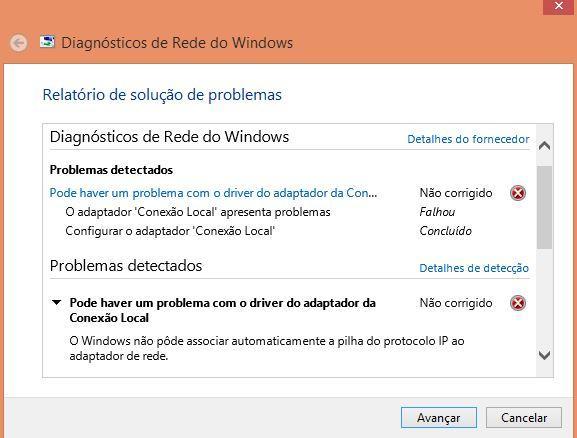Open the truncated 'Pode haver um problema' link
This screenshot has width=577, height=438.
[x=213, y=193]
